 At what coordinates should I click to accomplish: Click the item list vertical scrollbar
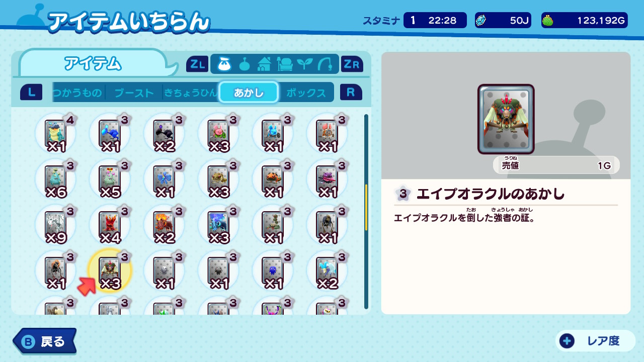(x=366, y=211)
